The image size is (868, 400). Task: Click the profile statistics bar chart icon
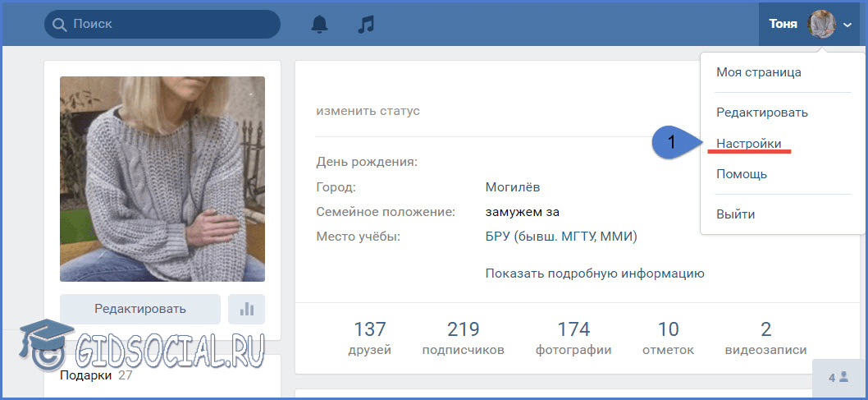pyautogui.click(x=247, y=309)
